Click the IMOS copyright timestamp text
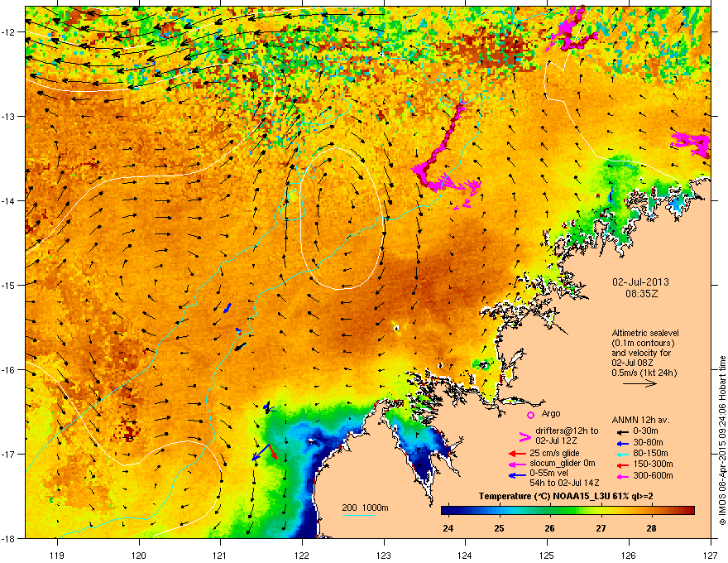This screenshot has width=728, height=563. 722,440
